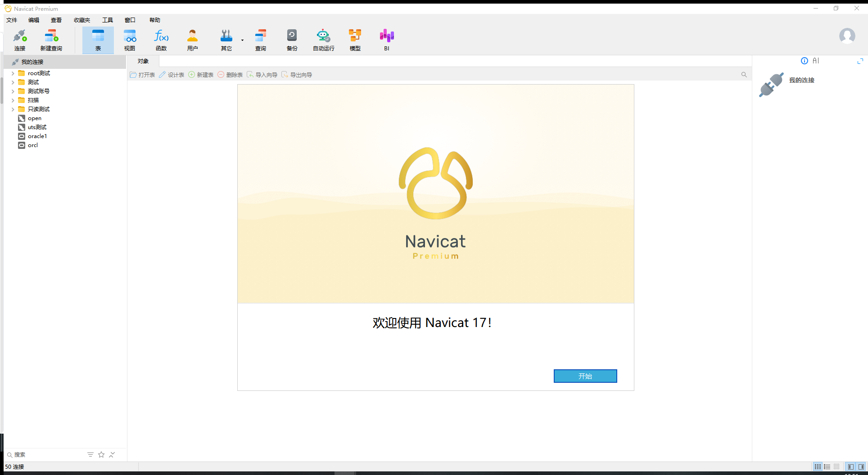Click the object search magnifier icon
Image resolution: width=868 pixels, height=475 pixels.
(x=744, y=75)
